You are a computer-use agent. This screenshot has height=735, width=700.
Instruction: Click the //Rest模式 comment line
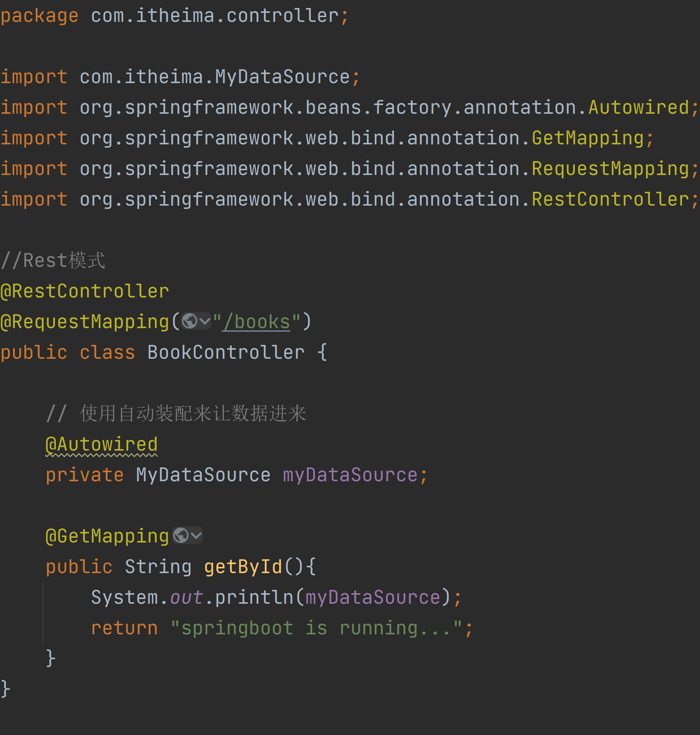pos(53,260)
